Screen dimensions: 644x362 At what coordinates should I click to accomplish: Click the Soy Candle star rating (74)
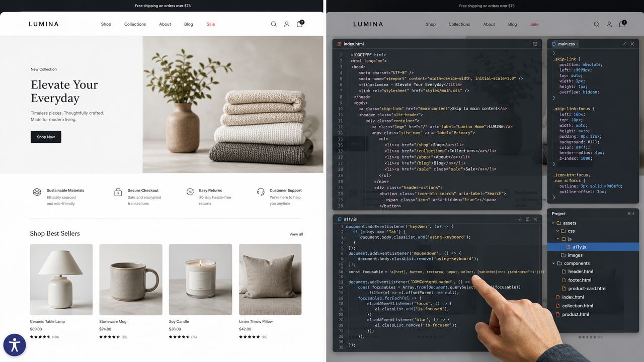click(183, 337)
